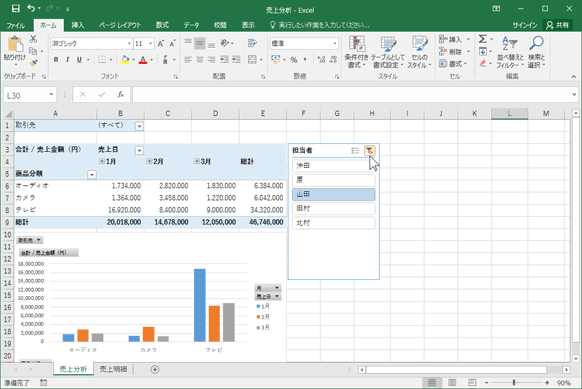
Task: Toggle 沖田 in the 担当者 slicer
Action: pos(334,166)
